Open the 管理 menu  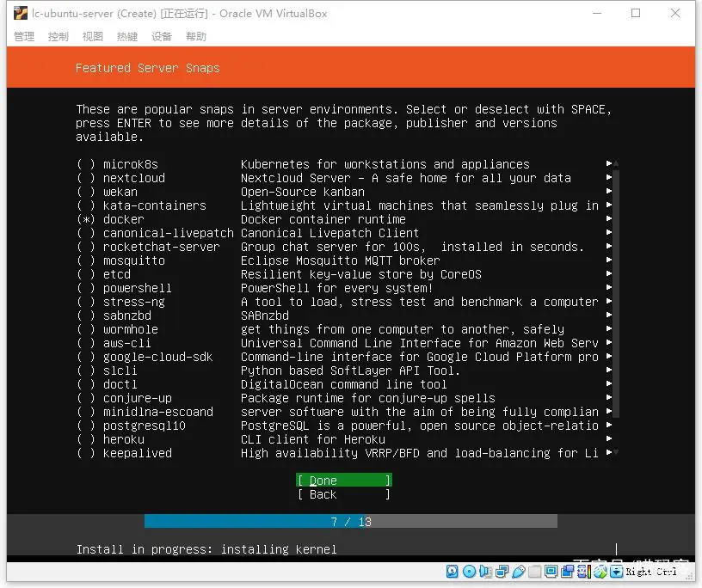24,37
